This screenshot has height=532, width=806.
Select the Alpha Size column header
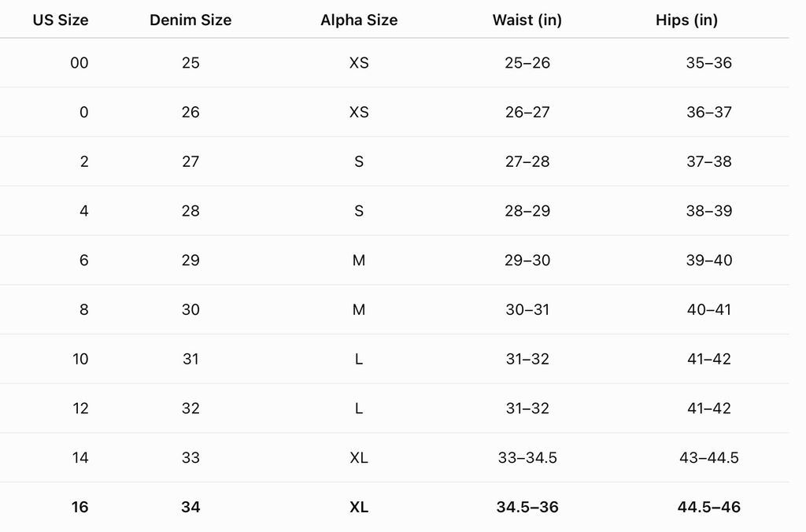click(x=359, y=20)
